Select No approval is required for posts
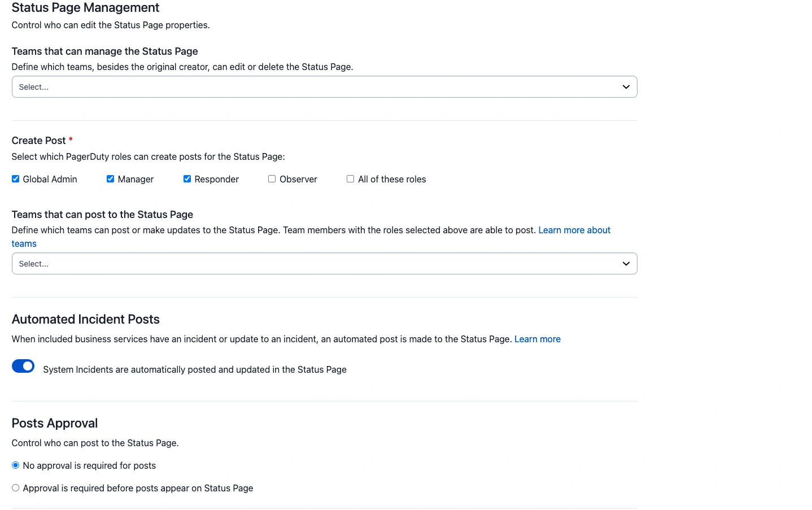Screen dimensions: 812x510 pyautogui.click(x=16, y=465)
